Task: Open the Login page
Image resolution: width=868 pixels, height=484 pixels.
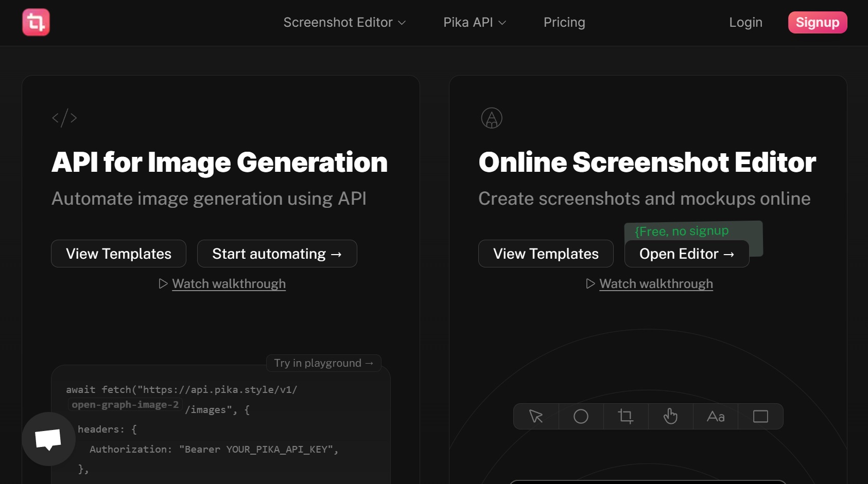Action: pos(745,22)
